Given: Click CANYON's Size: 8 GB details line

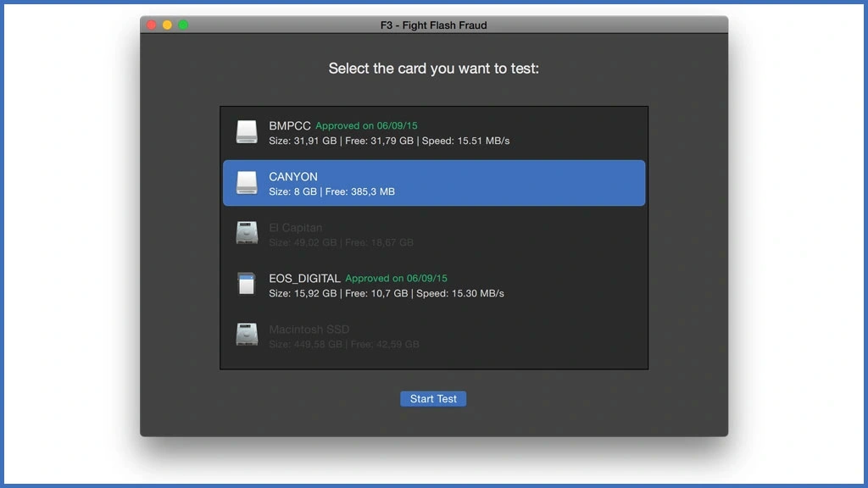Looking at the screenshot, I should (331, 191).
